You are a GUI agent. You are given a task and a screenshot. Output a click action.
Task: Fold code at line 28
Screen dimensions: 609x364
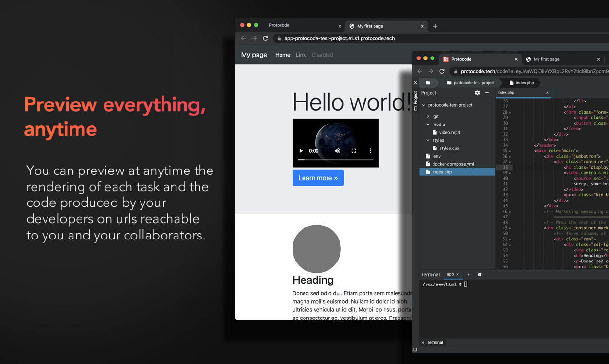(x=510, y=113)
